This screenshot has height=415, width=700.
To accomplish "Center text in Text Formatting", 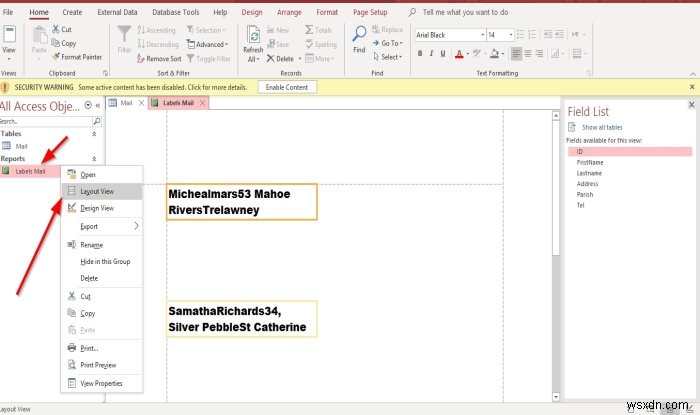I will click(x=528, y=54).
